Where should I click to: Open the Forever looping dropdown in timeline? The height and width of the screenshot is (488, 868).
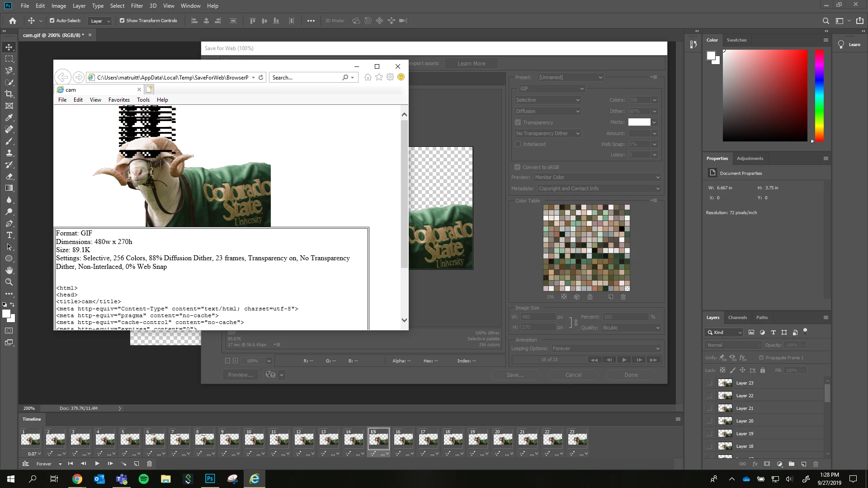49,464
